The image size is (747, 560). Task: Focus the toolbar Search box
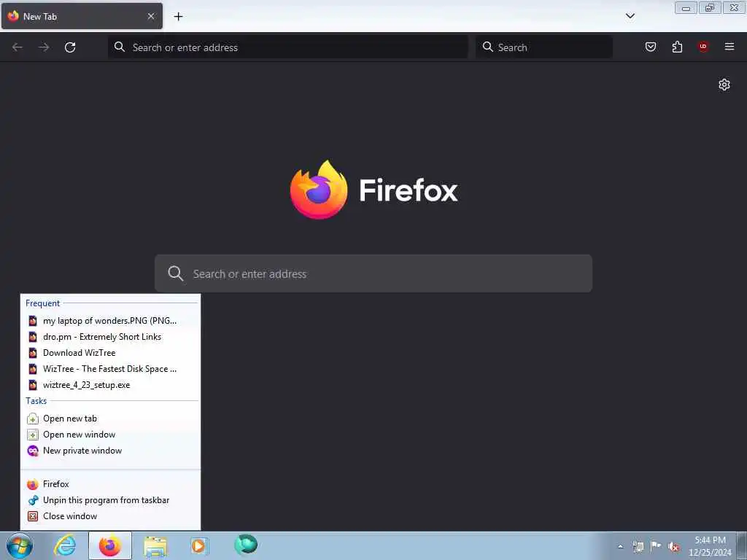(x=544, y=47)
